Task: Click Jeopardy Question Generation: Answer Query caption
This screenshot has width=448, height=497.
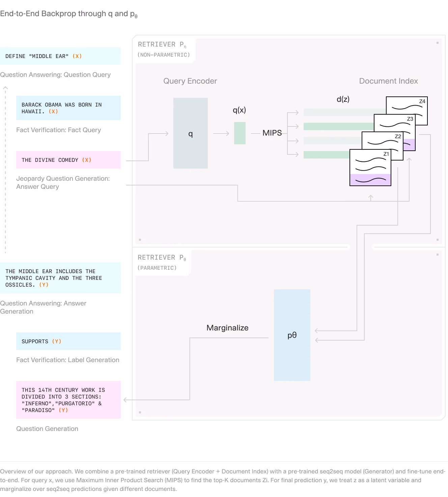Action: tap(63, 182)
